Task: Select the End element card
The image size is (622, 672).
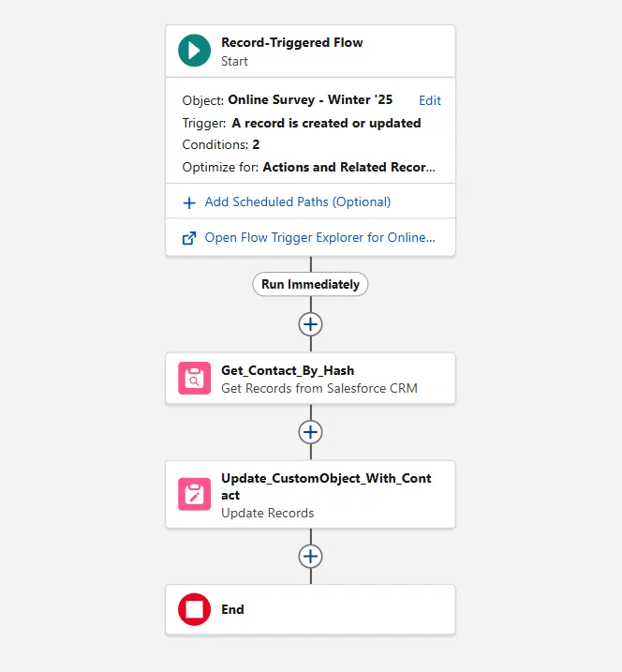Action: [x=311, y=609]
